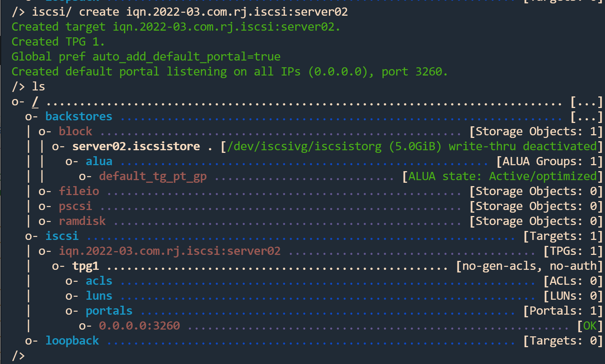This screenshot has width=605, height=364.
Task: Click the green '[OK]' portal status
Action: pos(590,326)
